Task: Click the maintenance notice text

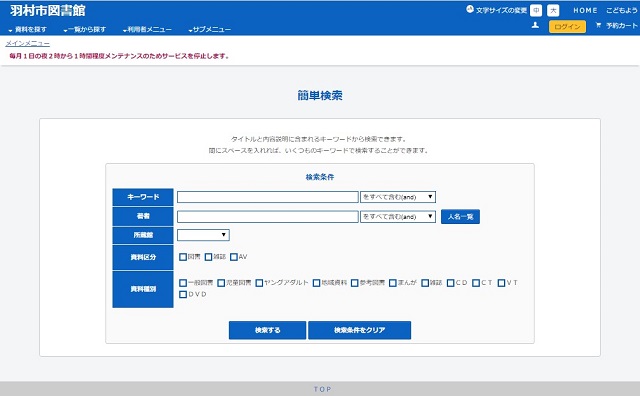Action: click(119, 56)
